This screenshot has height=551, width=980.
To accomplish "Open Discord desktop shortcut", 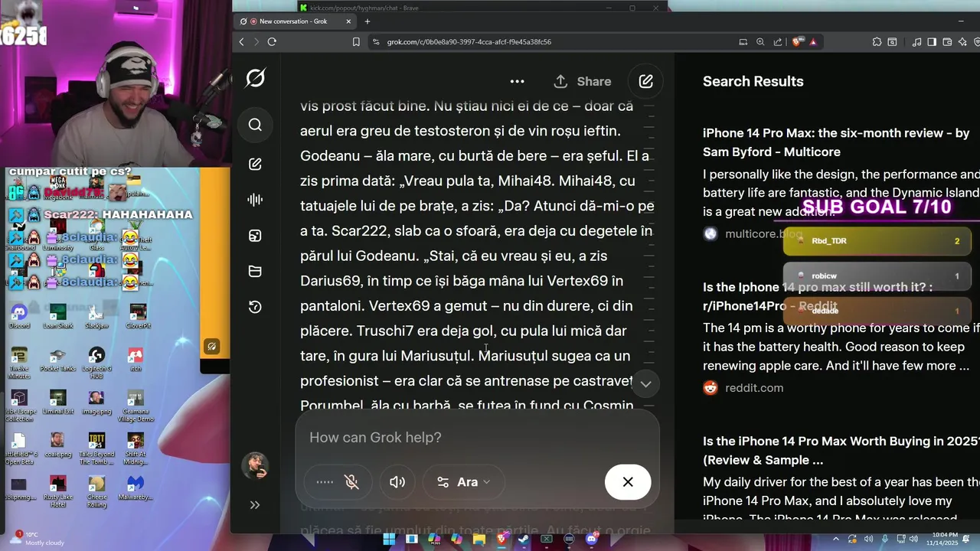I will click(19, 316).
